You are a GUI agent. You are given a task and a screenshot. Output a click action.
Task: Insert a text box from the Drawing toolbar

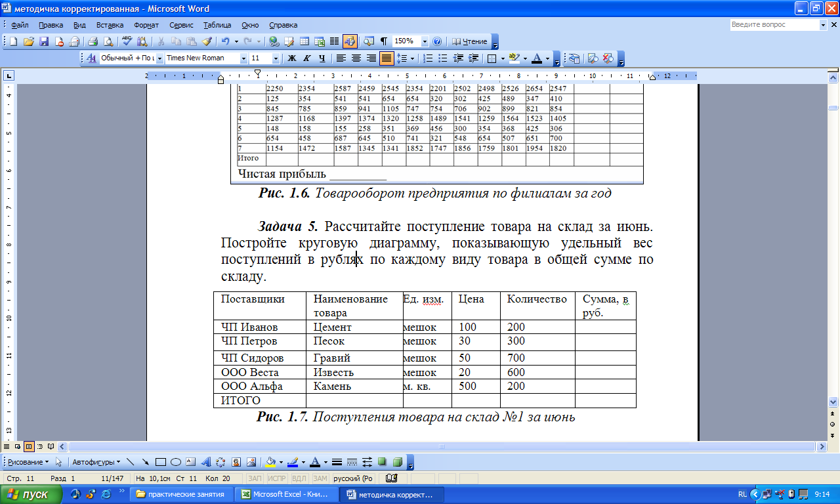[x=190, y=461]
